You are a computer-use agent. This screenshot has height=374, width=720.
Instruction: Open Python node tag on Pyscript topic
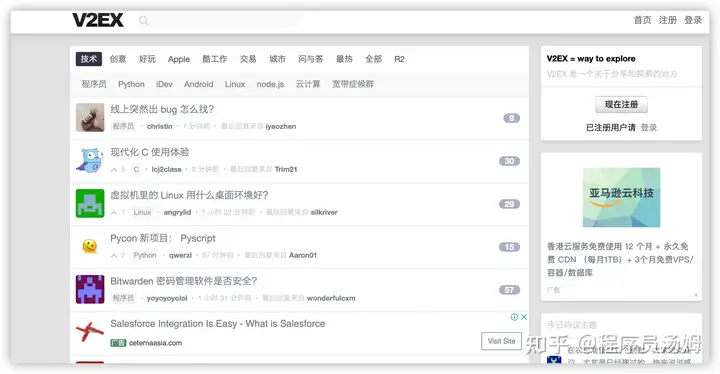tap(145, 255)
